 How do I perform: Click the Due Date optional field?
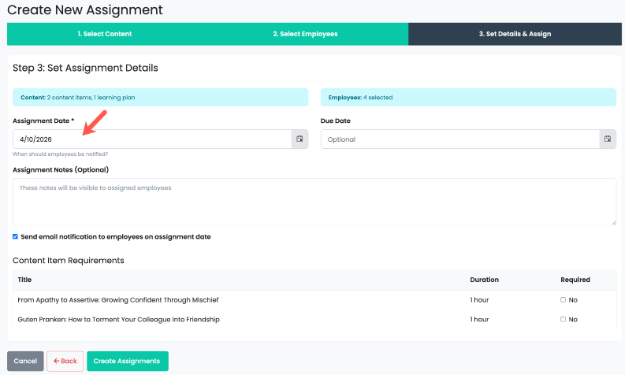460,139
